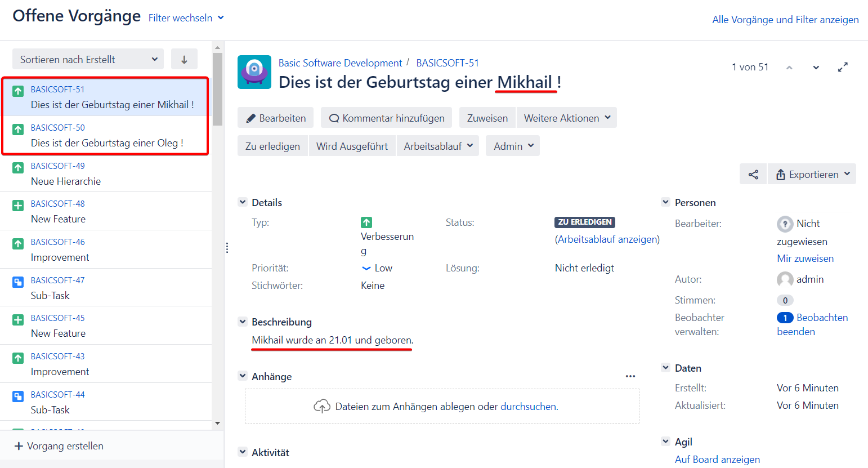Open the Admin menu

(x=512, y=146)
